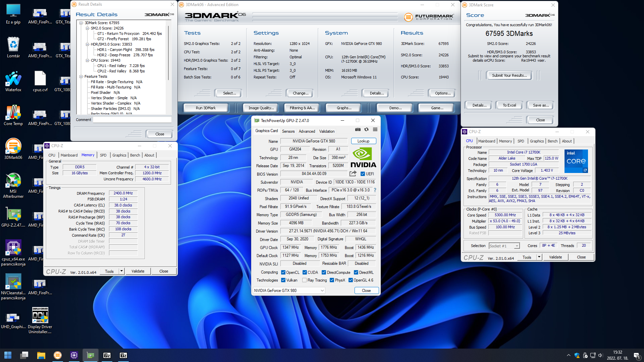Click the Intel Core i7 logo in CPU-Z
This screenshot has width=644, height=362.
coord(576,161)
